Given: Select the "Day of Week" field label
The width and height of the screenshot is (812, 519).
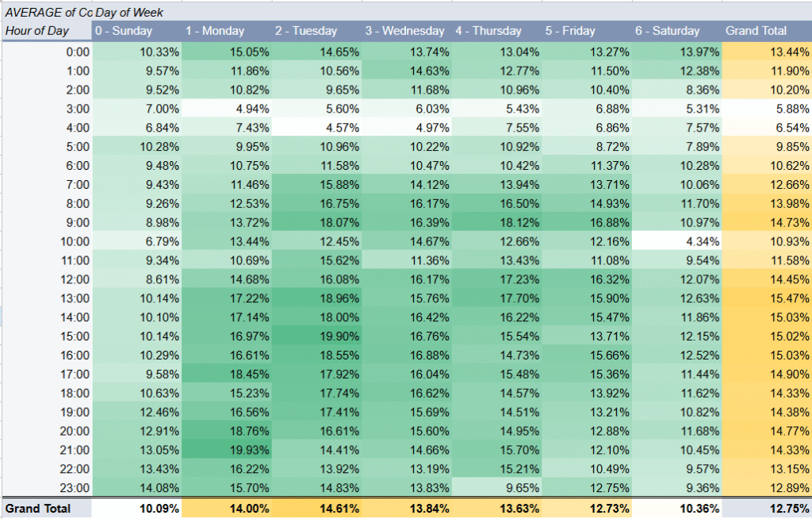Looking at the screenshot, I should click(130, 13).
